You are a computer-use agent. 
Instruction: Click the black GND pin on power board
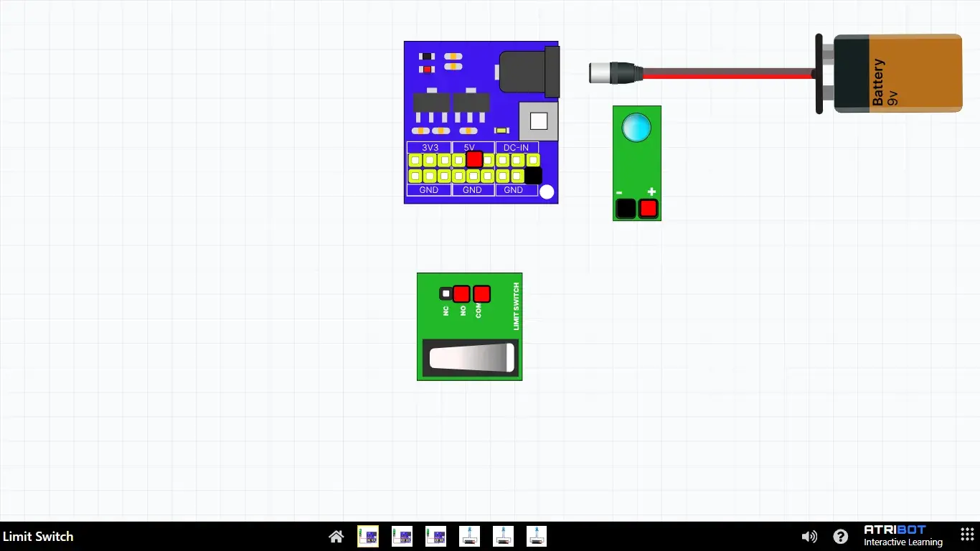[x=534, y=176]
